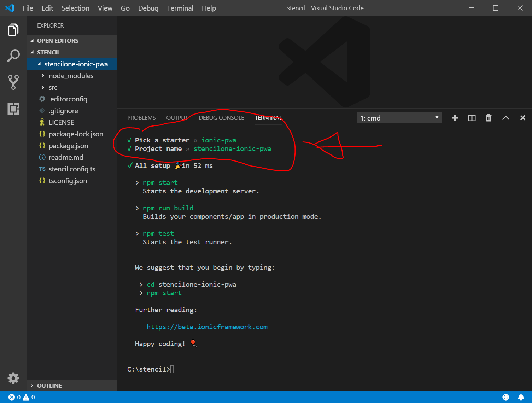Collapse the stencilone-ionic-pwa folder
This screenshot has width=532, height=403.
pos(71,64)
